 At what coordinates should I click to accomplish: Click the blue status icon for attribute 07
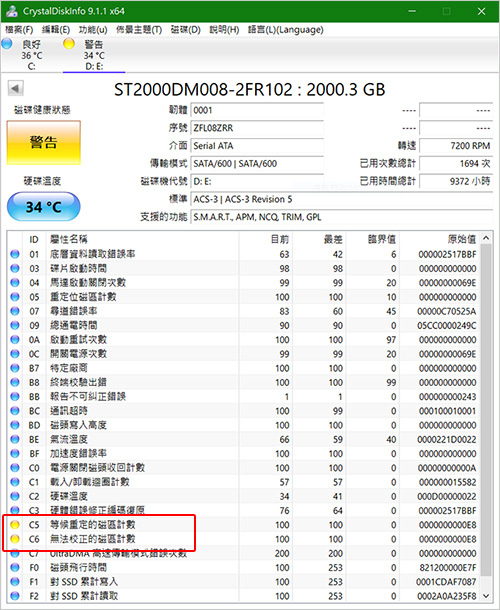[15, 311]
